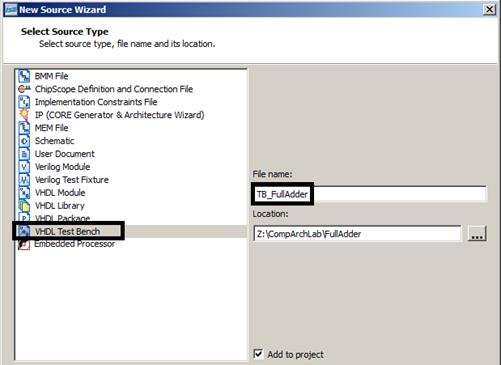Click the ChipScope Definition file icon

click(x=24, y=89)
